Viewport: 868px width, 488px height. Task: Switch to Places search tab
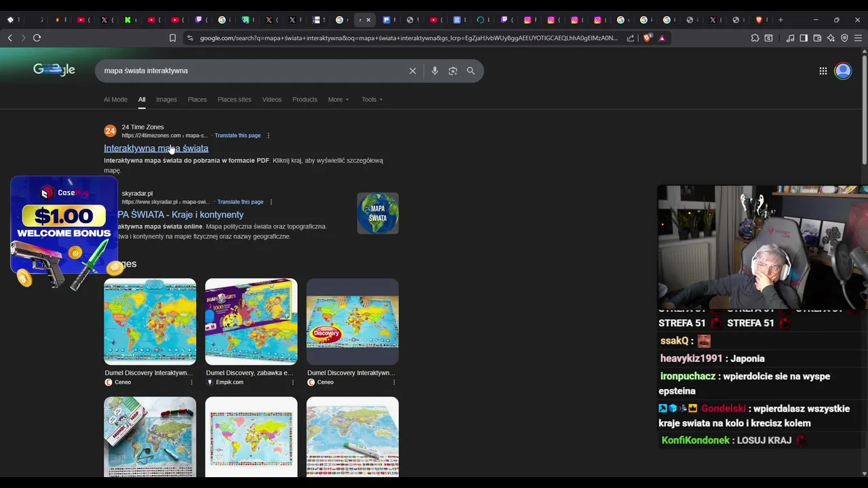point(197,100)
